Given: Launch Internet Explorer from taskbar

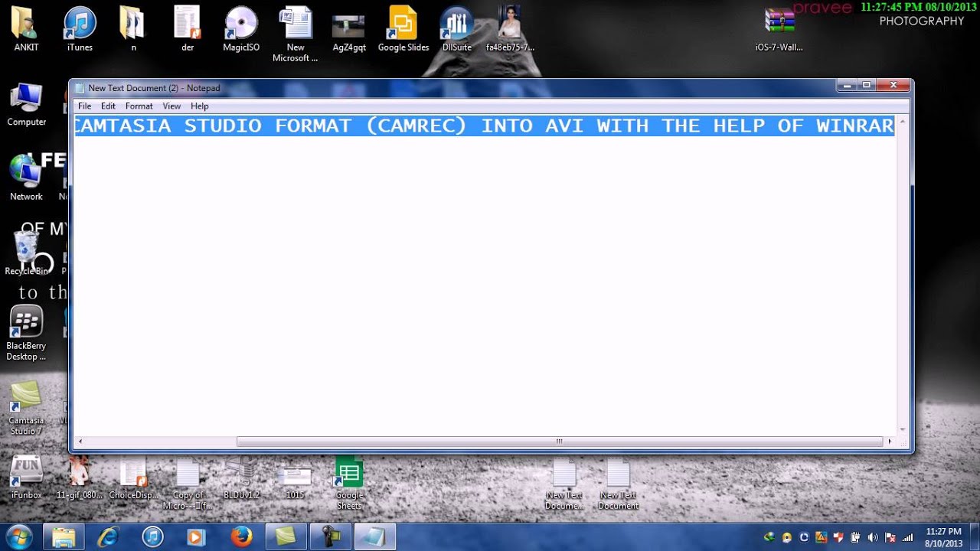Looking at the screenshot, I should click(108, 536).
